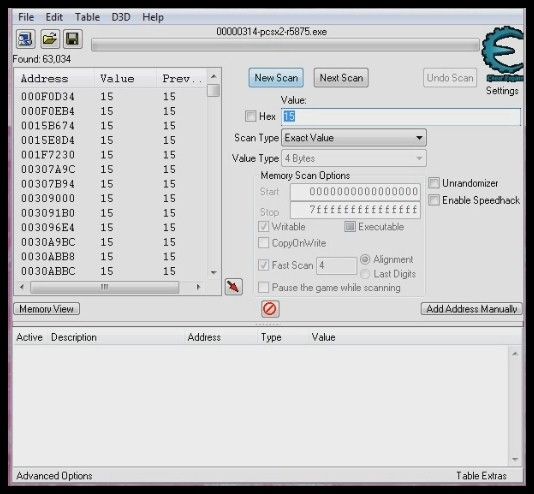Viewport: 534px width, 494px height.
Task: Click the vertical scrollbar thumb in results
Action: click(x=214, y=91)
